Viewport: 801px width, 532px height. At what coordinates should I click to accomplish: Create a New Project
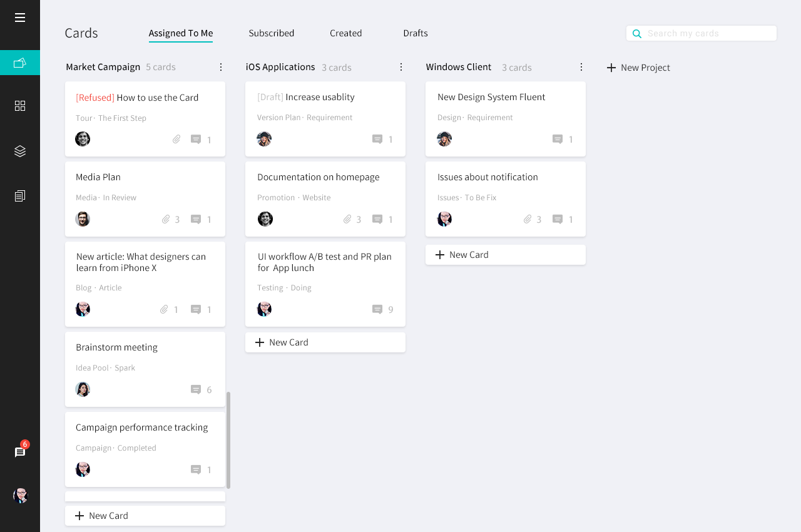point(638,68)
